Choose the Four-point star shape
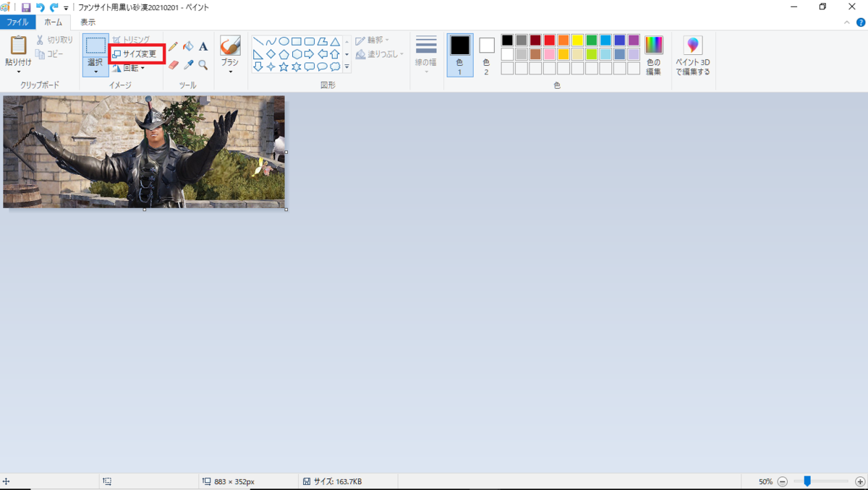The image size is (868, 490). coord(271,67)
